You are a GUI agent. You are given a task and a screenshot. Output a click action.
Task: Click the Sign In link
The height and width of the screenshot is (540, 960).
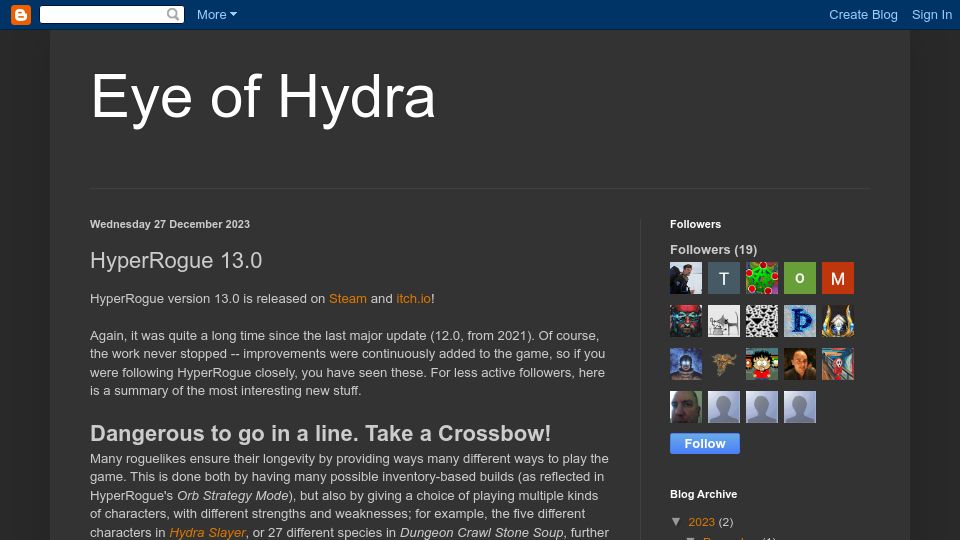(x=931, y=15)
